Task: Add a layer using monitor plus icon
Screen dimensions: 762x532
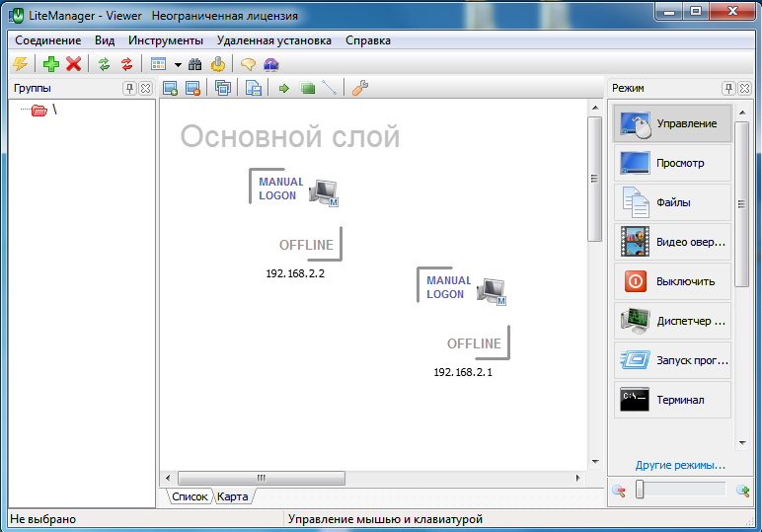Action: pos(170,88)
